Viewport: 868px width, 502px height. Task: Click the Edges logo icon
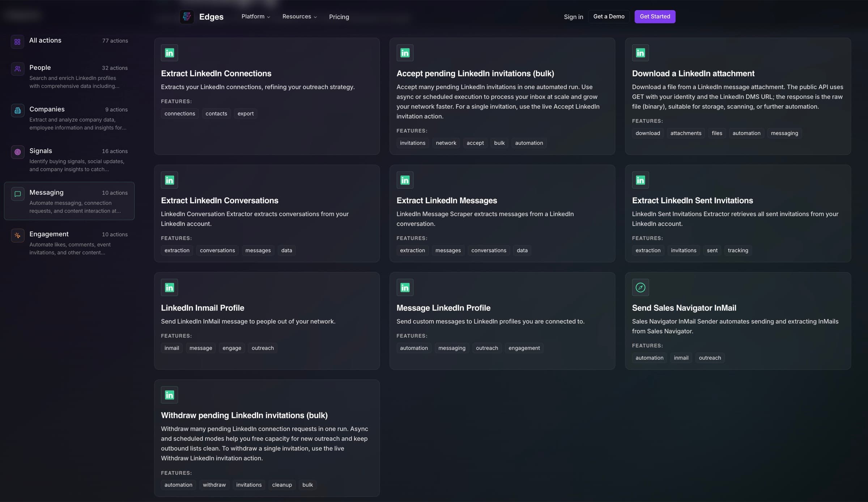click(x=187, y=17)
